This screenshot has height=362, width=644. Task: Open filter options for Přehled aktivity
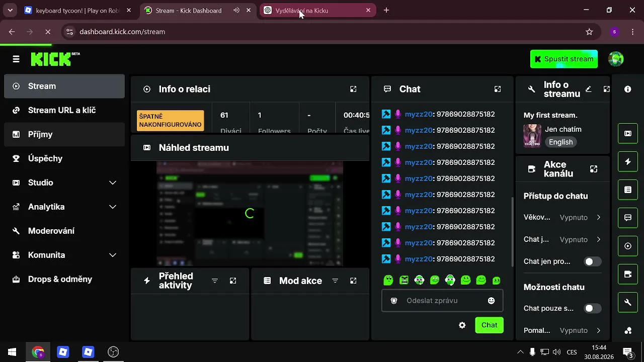click(x=215, y=281)
